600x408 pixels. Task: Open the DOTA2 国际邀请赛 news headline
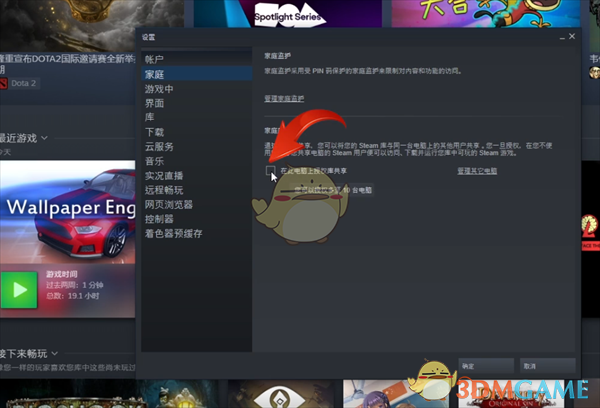coord(68,64)
